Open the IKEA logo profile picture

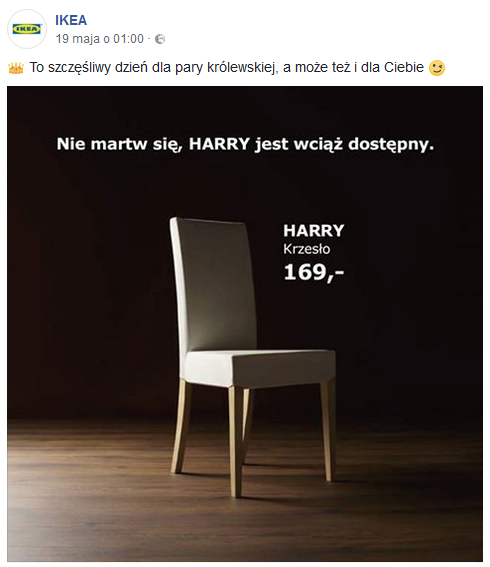pyautogui.click(x=27, y=29)
